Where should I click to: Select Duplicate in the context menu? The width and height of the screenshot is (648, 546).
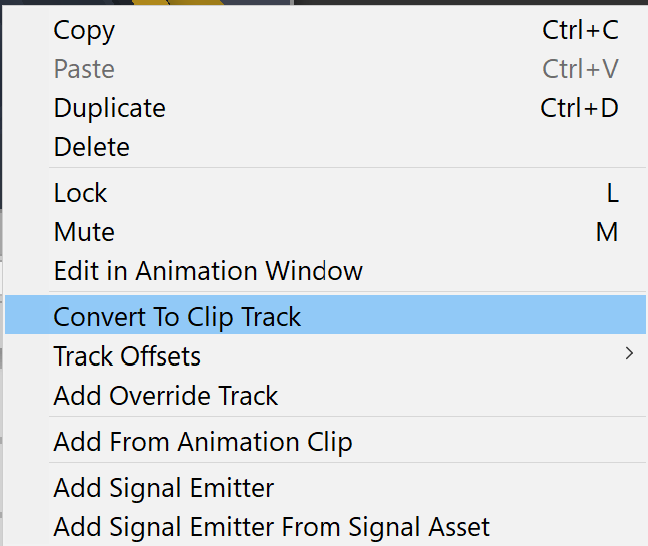click(110, 108)
